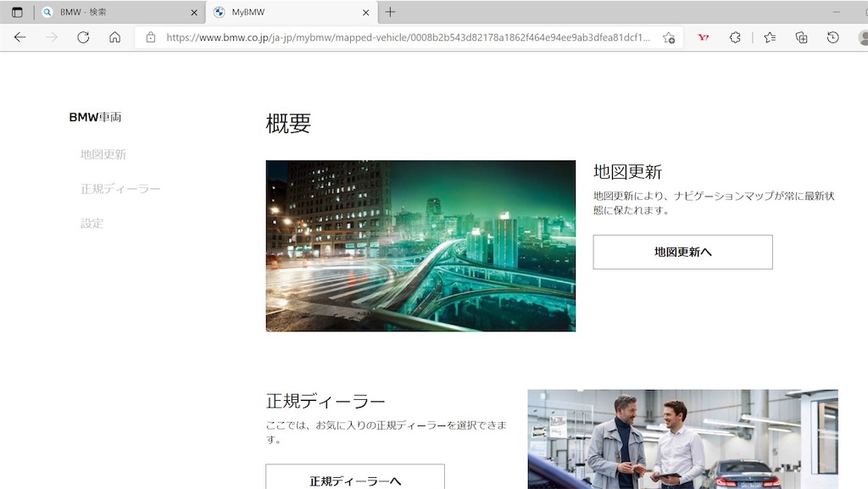Click the 地図更新 section heading
Viewport: 868px width, 489px height.
(628, 172)
